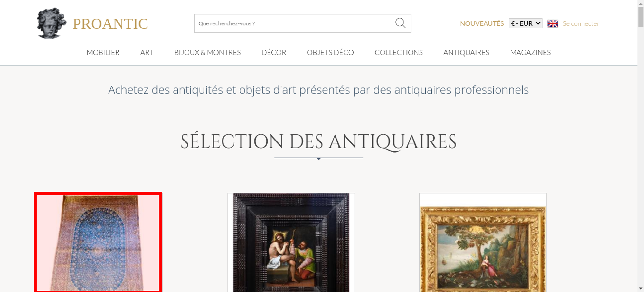Switch language via UK flag icon

[x=553, y=23]
